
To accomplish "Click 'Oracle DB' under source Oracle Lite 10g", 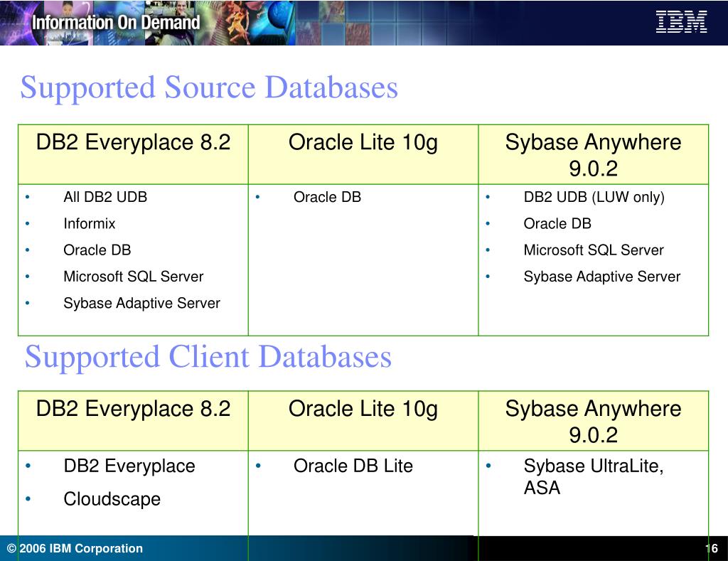I will (327, 197).
